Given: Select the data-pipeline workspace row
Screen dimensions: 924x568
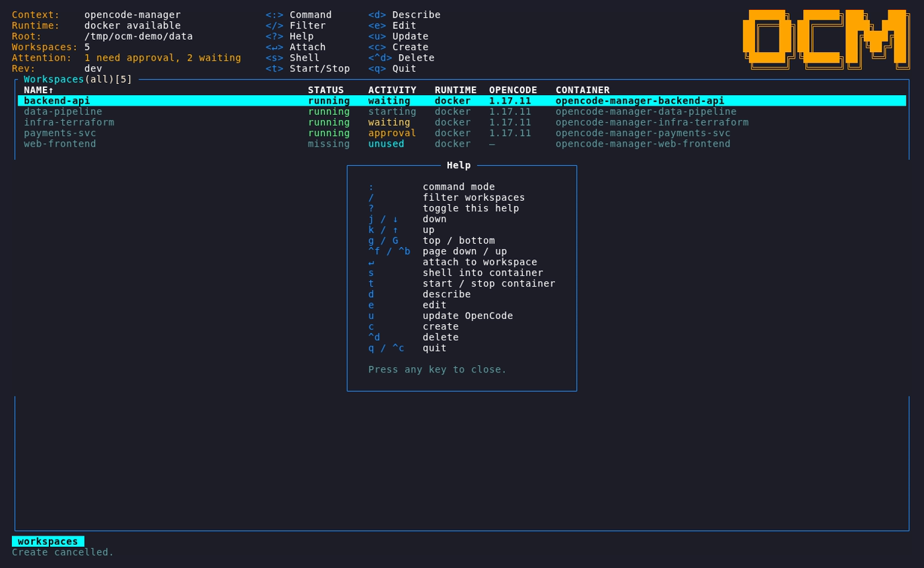Looking at the screenshot, I should pos(462,111).
